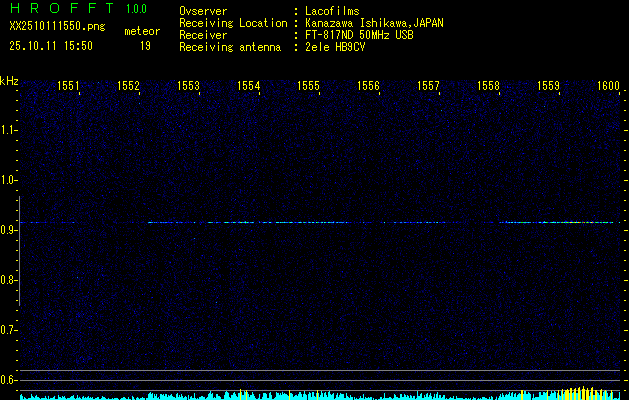Image resolution: width=629 pixels, height=400 pixels.
Task: Click the date and time stamp 25.10.11 15:50
Action: [51, 46]
